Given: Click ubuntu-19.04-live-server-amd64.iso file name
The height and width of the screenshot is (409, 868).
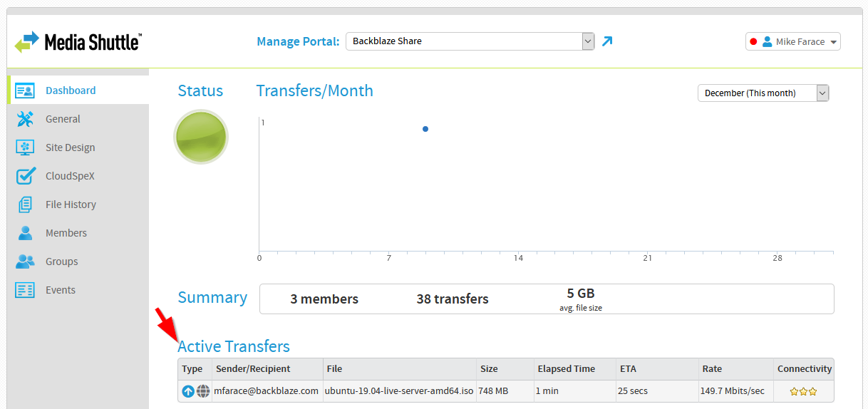Looking at the screenshot, I should pos(399,391).
